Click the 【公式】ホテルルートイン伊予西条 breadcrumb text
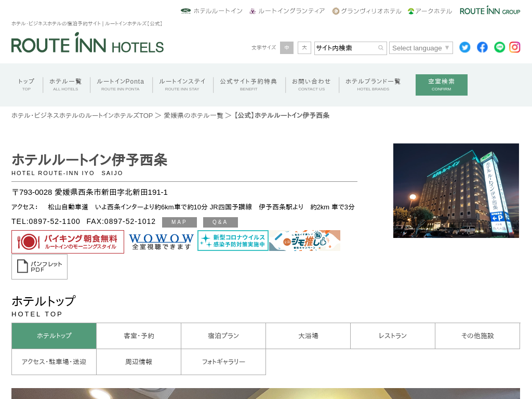The image size is (532, 399). 282,116
